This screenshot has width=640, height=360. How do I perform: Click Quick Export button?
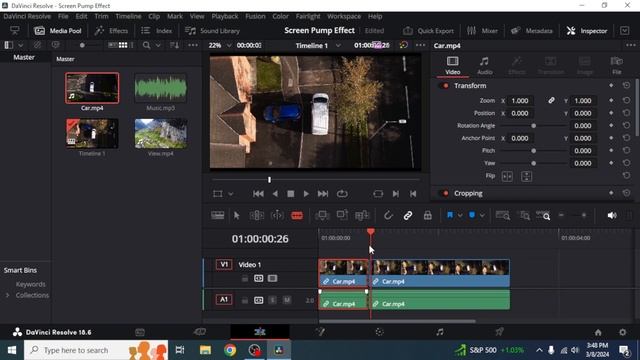click(428, 31)
